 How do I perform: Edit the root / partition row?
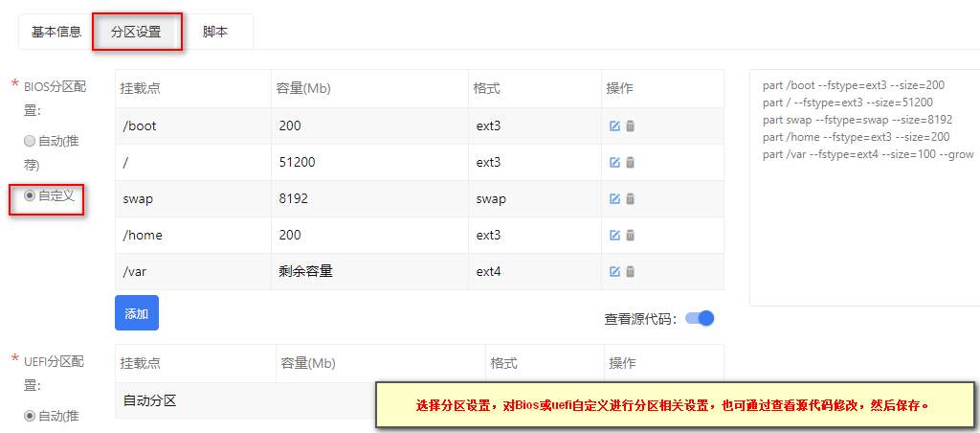(614, 162)
